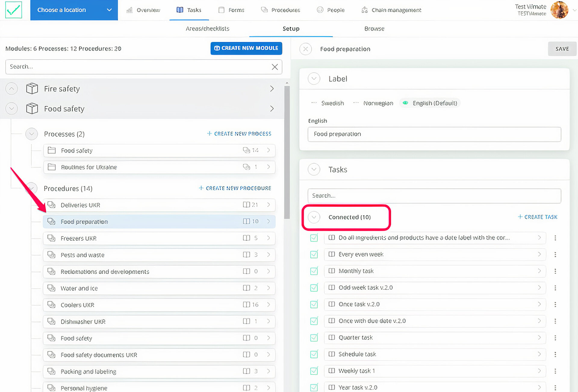578x392 pixels.
Task: Switch to the Areas/checklists tab
Action: click(207, 29)
